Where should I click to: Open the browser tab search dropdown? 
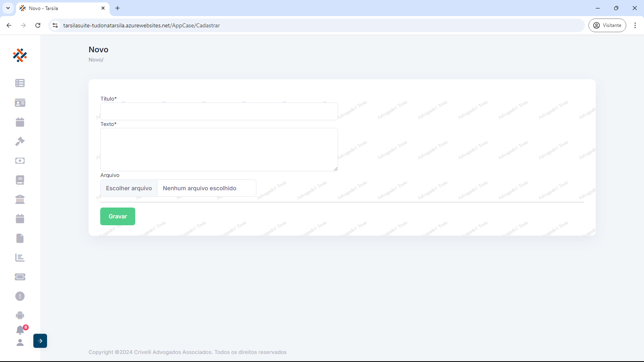point(8,8)
